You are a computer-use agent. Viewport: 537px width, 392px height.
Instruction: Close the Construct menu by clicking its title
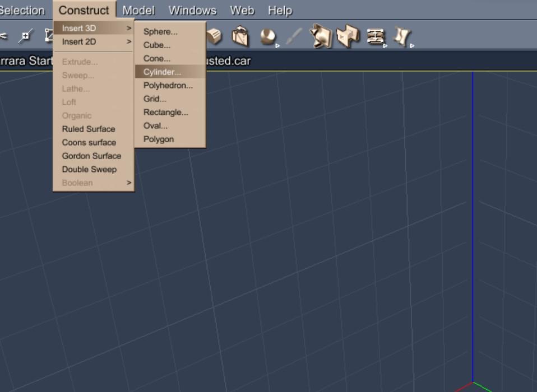tap(84, 10)
